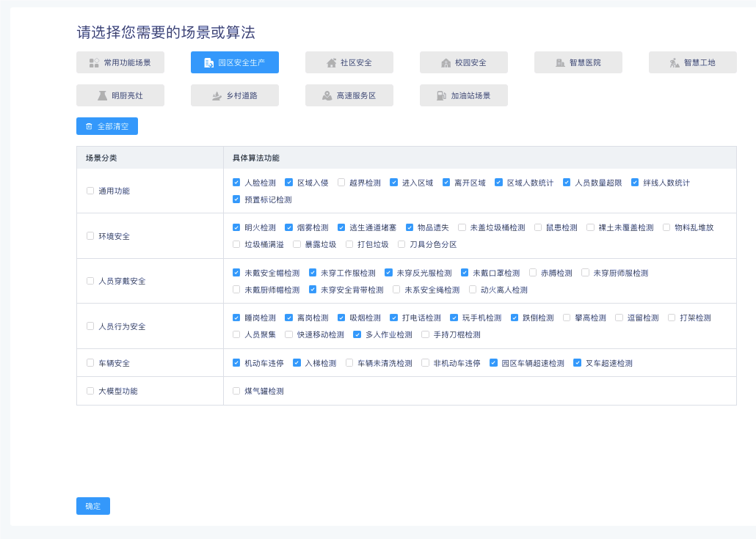Screen dimensions: 756x539
Task: Select the active 园区安全生产 tab
Action: coord(235,63)
